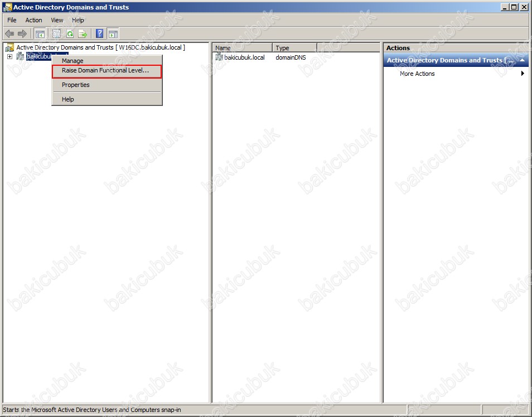This screenshot has width=532, height=417.
Task: Open the Help menu in menu bar
Action: 78,20
